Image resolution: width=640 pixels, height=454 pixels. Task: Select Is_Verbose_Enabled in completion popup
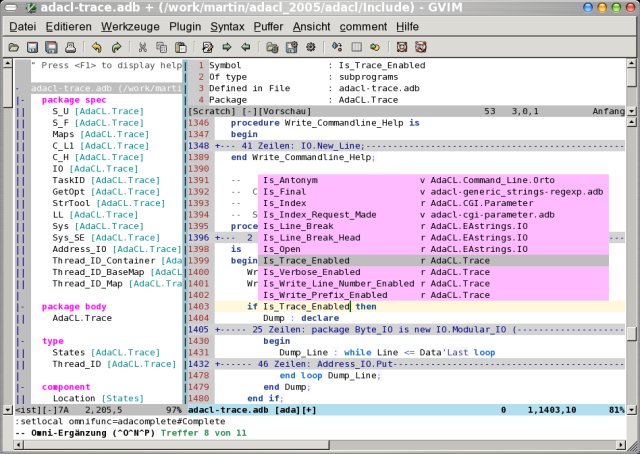pyautogui.click(x=312, y=272)
